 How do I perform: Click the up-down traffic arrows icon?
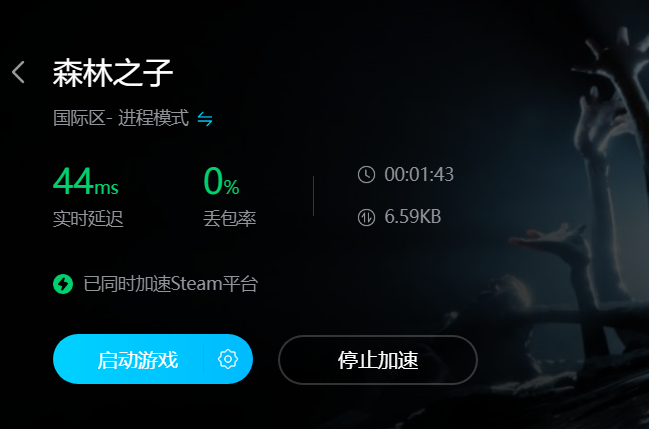366,217
